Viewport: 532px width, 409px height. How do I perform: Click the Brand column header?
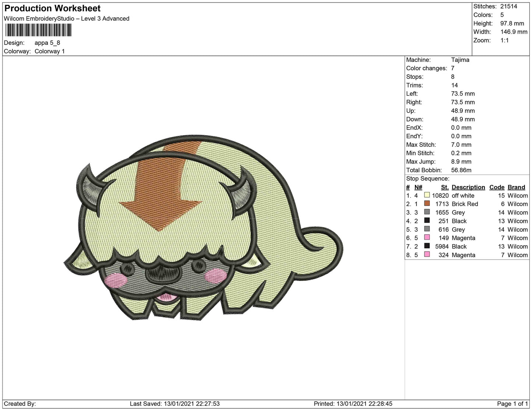tap(516, 187)
